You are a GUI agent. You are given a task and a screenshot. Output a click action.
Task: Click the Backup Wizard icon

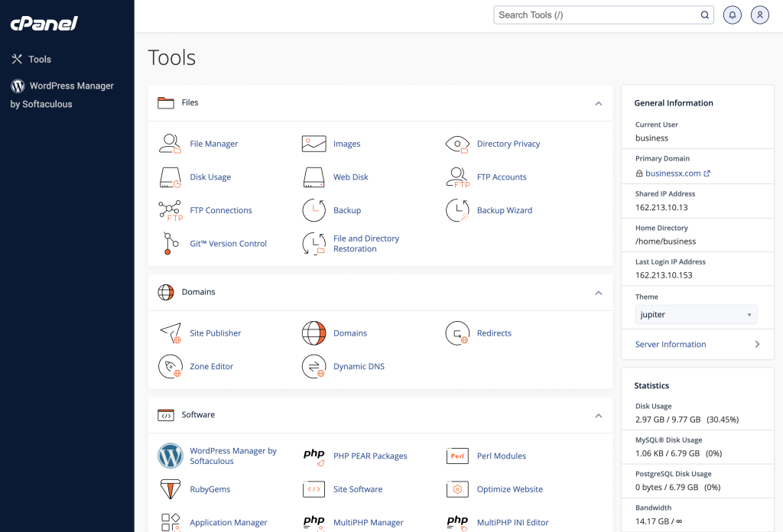pos(457,210)
